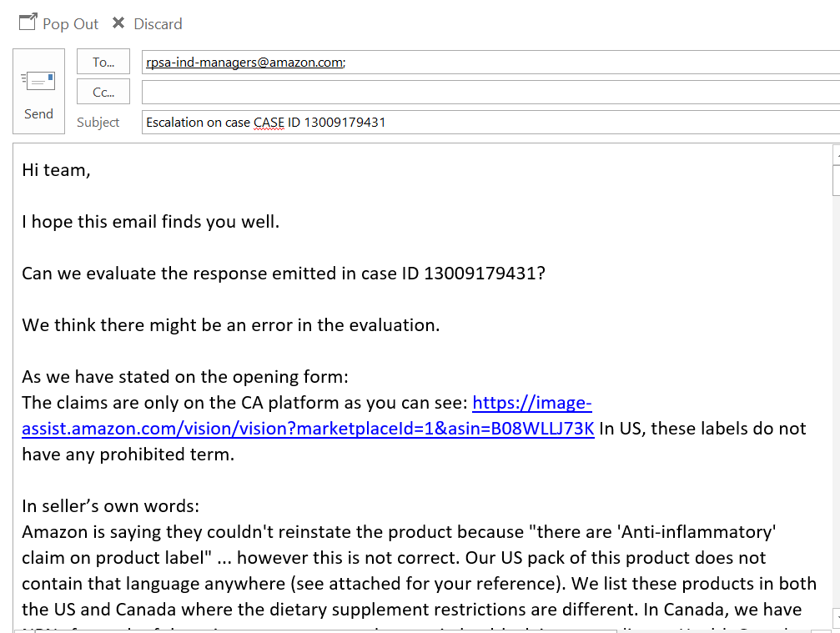Click the underlined word CASE in subject

tap(269, 123)
